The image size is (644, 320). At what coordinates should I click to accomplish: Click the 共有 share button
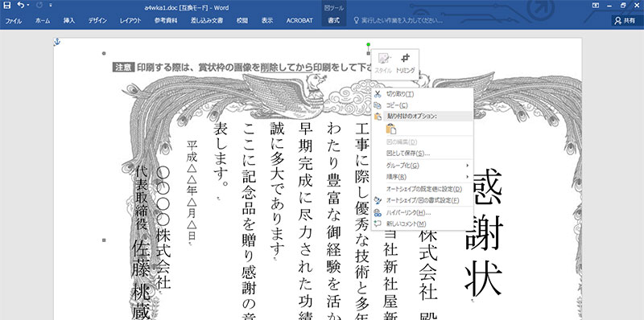625,21
